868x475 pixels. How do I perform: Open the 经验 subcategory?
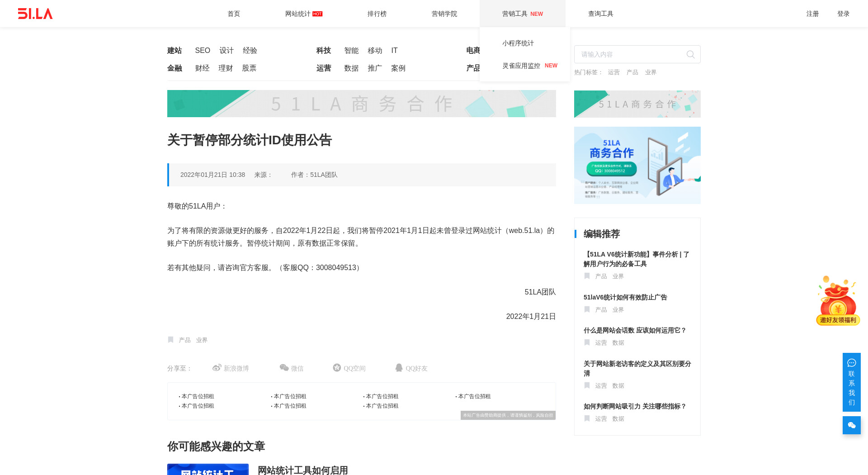[x=250, y=50]
